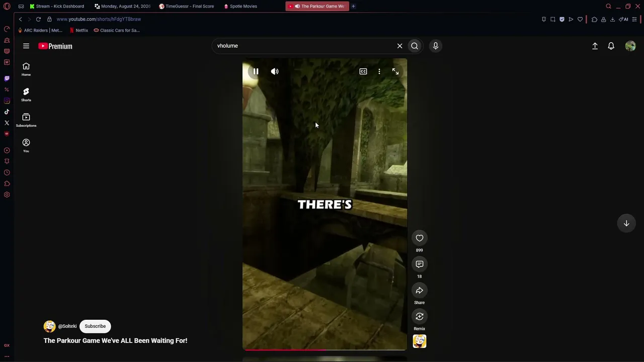Open Twitch in the Opera sidebar
Image resolution: width=644 pixels, height=362 pixels.
tap(7, 78)
